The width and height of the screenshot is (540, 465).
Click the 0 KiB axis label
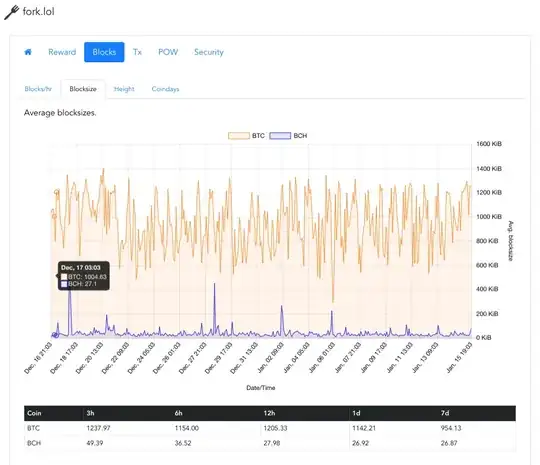484,338
